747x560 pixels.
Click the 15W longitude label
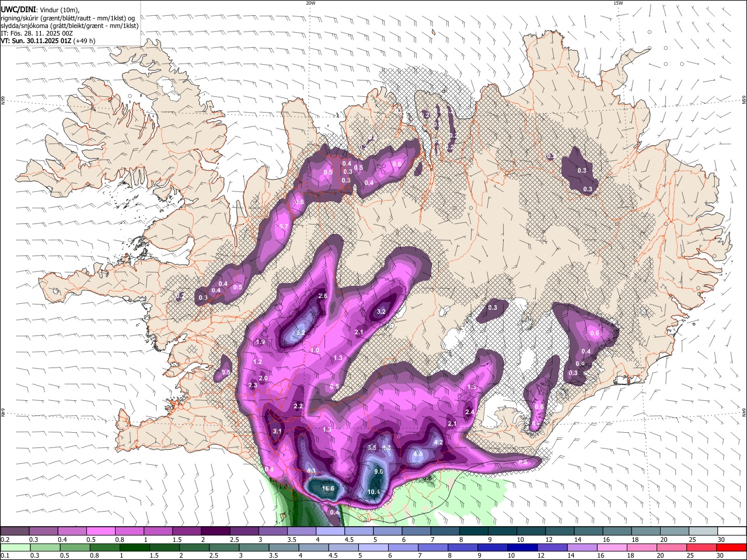tap(618, 3)
